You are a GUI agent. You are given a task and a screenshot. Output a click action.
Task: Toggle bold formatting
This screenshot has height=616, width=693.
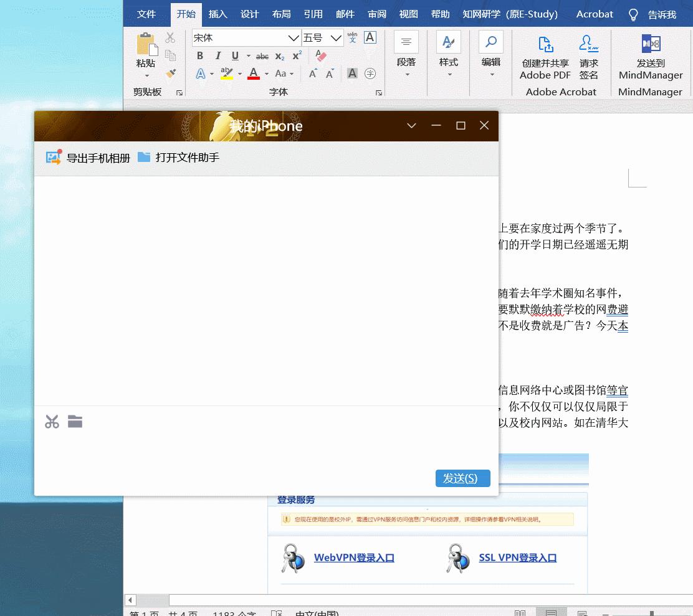point(200,56)
